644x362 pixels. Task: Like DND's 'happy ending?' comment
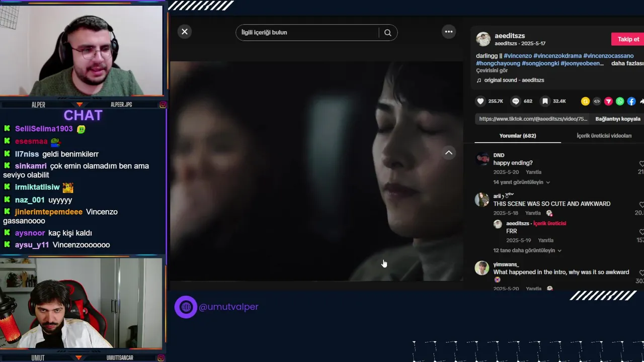(x=641, y=164)
